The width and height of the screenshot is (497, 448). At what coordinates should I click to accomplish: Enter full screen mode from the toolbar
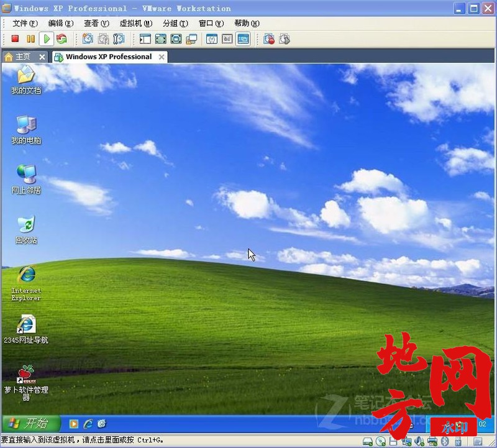pyautogui.click(x=176, y=39)
